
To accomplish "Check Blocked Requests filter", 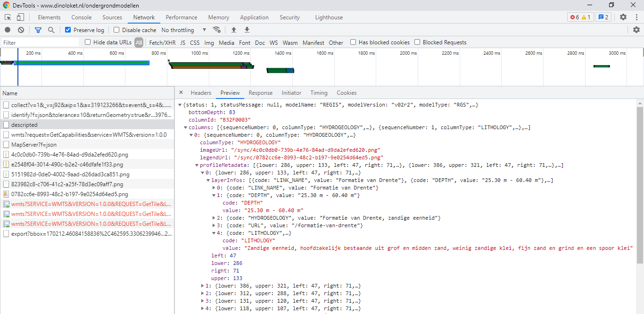I will pos(417,42).
